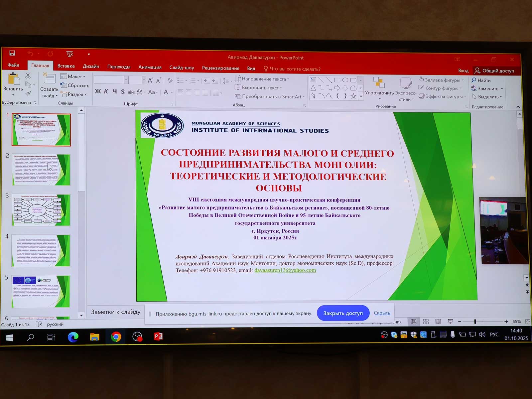Toggle italic (К) formatting
This screenshot has height=399, width=532.
[106, 91]
